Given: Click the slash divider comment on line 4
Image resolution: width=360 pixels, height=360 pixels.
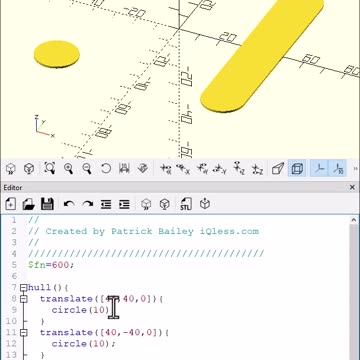Looking at the screenshot, I should click(x=146, y=254).
